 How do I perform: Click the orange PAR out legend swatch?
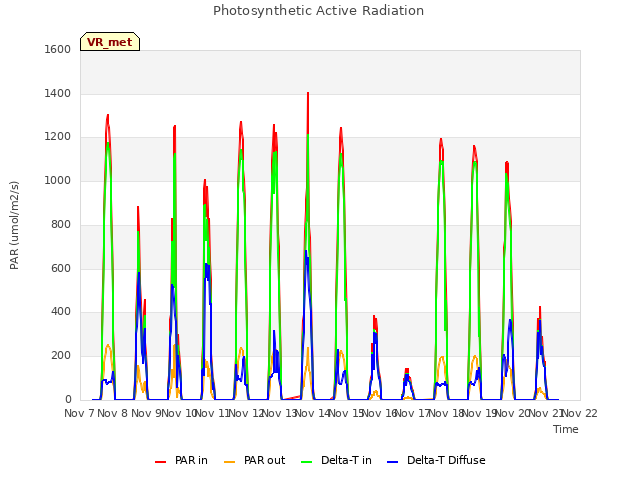pyautogui.click(x=230, y=462)
